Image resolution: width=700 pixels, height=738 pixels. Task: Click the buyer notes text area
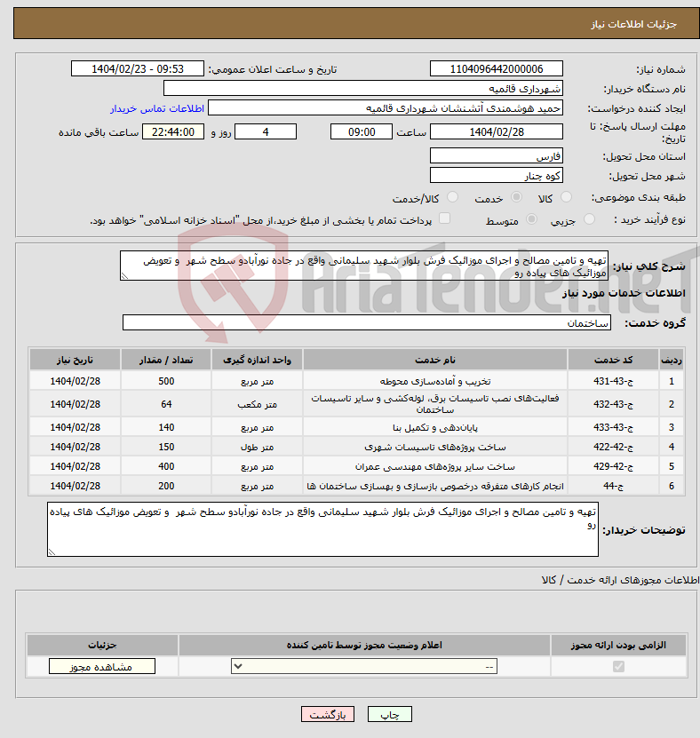[323, 529]
